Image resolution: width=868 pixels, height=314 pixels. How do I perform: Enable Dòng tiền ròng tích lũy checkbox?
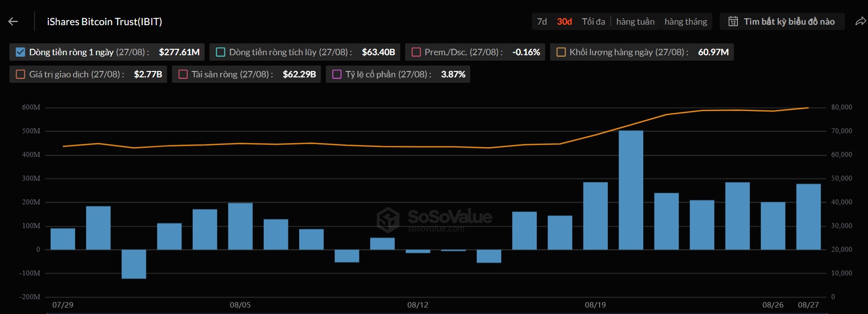pos(220,52)
